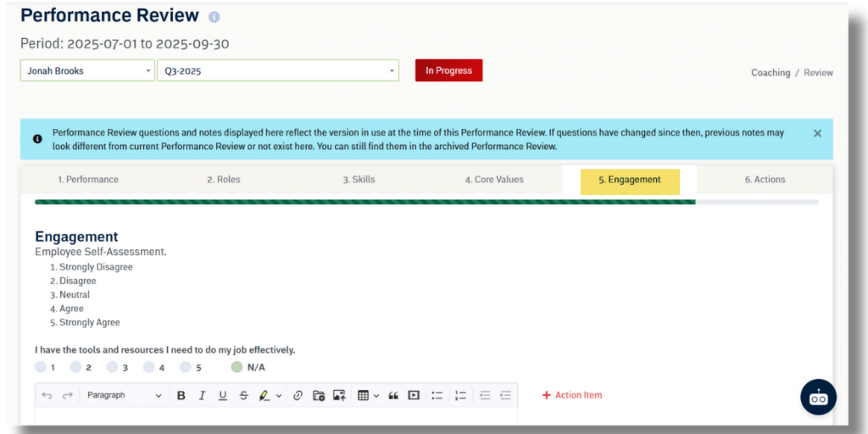Dismiss the blue info banner
868x434 pixels.
click(x=817, y=133)
